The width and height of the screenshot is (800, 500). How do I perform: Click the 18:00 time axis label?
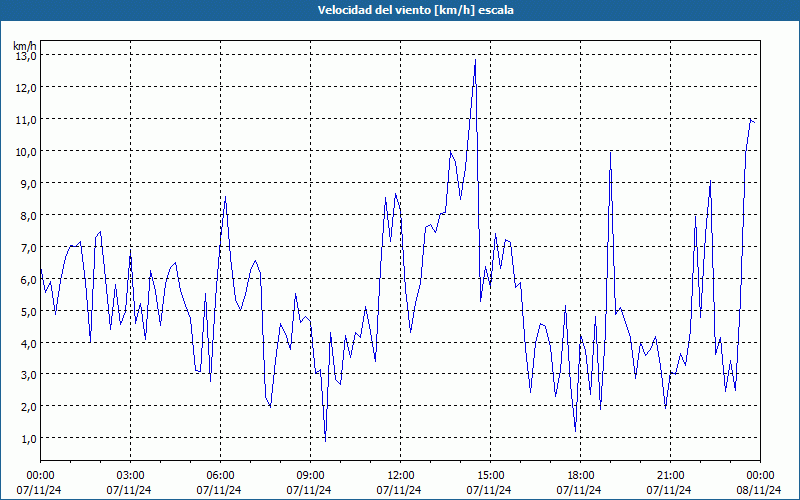click(581, 476)
